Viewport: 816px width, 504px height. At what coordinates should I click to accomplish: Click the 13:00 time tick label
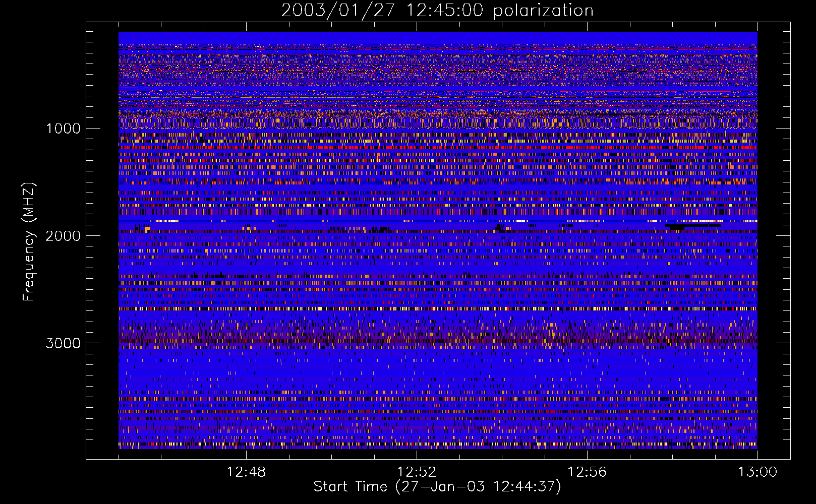757,472
